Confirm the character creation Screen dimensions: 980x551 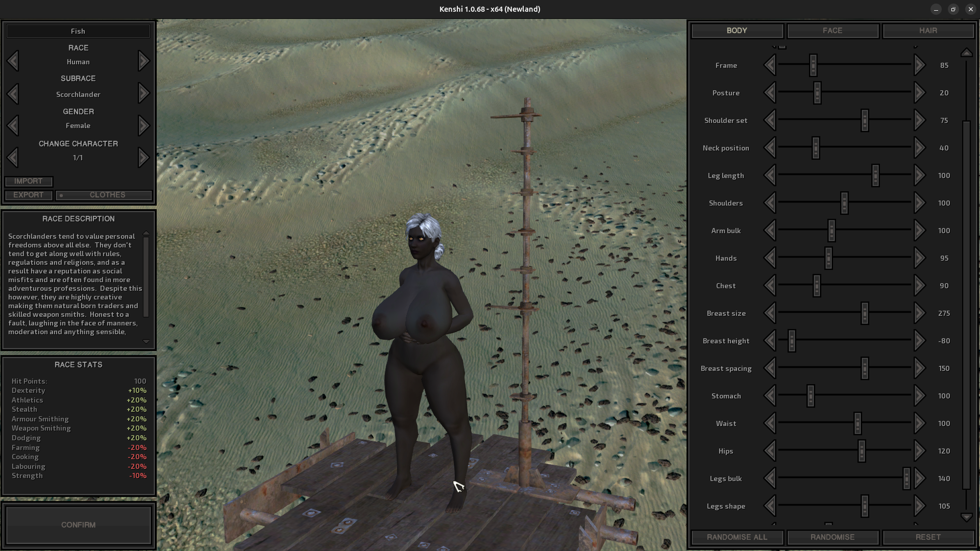pyautogui.click(x=79, y=525)
